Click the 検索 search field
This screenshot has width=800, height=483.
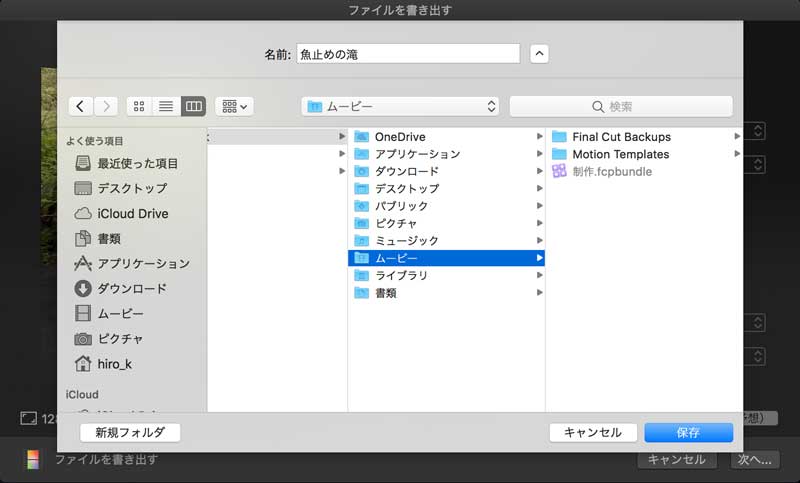point(621,106)
